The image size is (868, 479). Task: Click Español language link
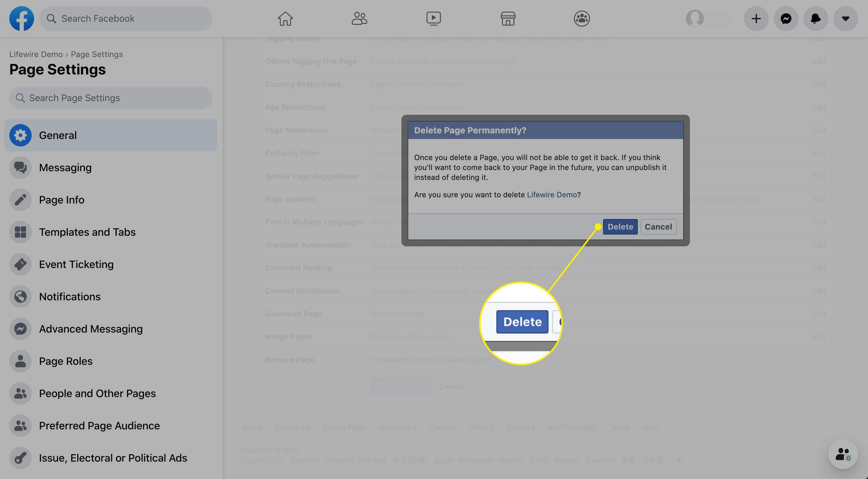[304, 460]
